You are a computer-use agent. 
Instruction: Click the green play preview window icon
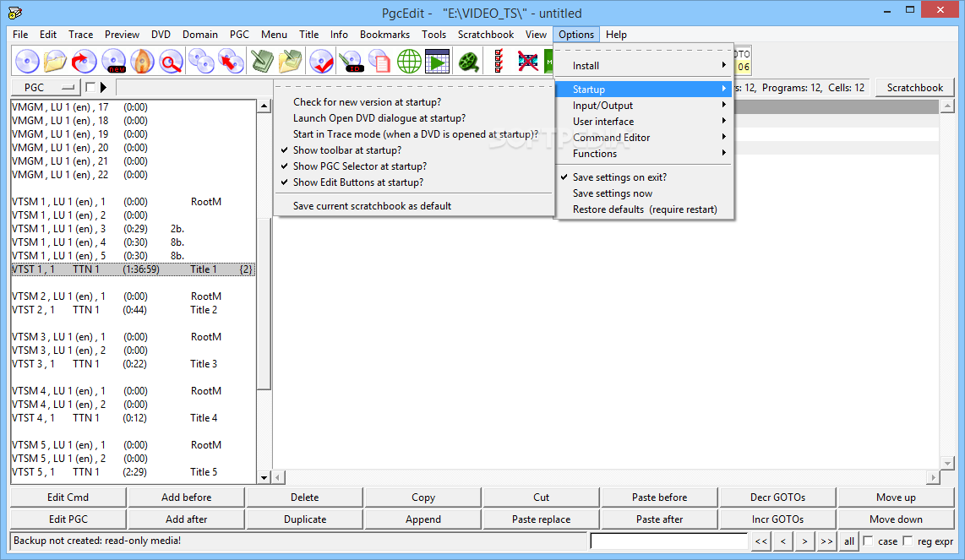coord(437,62)
